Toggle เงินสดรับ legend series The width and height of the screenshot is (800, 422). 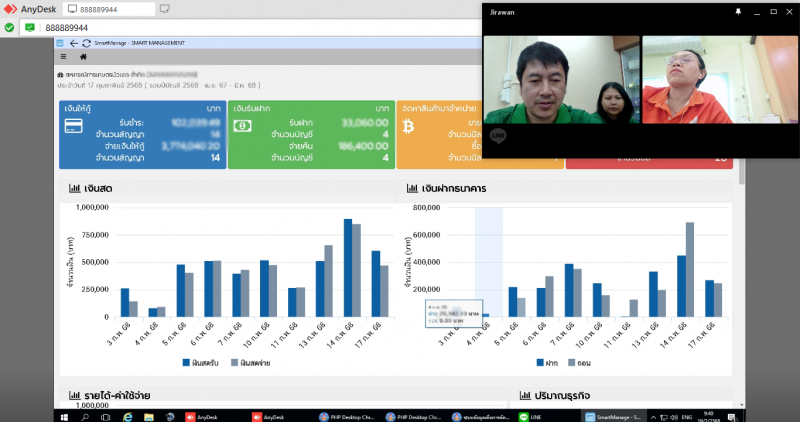201,363
